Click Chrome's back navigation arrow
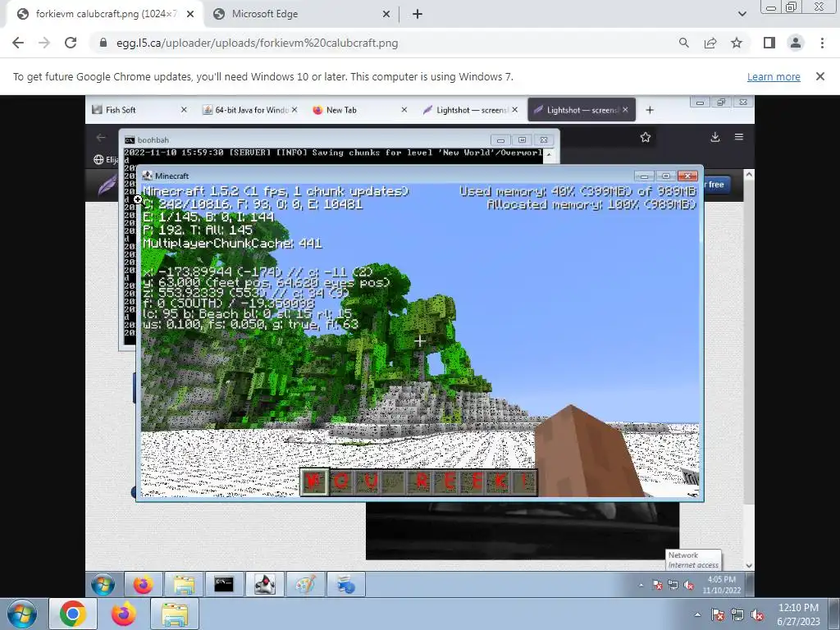Screen dimensions: 840x630 pos(18,43)
